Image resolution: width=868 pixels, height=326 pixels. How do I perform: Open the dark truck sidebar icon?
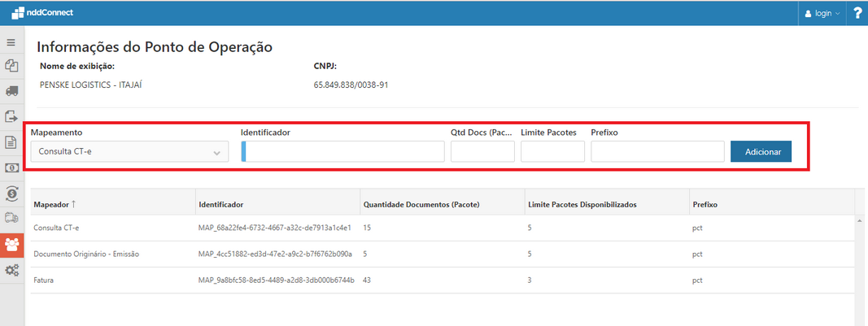pos(11,91)
